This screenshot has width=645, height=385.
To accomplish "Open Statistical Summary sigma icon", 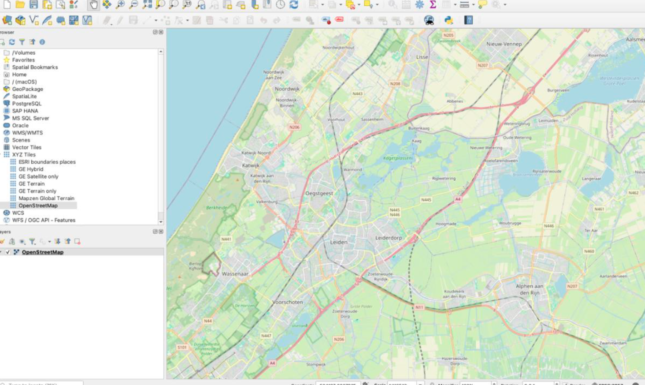I will [x=433, y=5].
